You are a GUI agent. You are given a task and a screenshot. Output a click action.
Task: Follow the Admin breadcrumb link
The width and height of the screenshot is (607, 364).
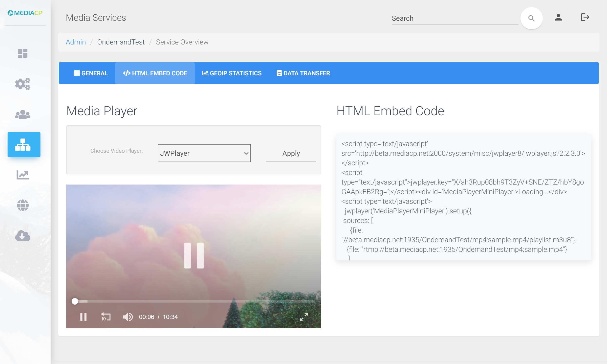pyautogui.click(x=76, y=42)
